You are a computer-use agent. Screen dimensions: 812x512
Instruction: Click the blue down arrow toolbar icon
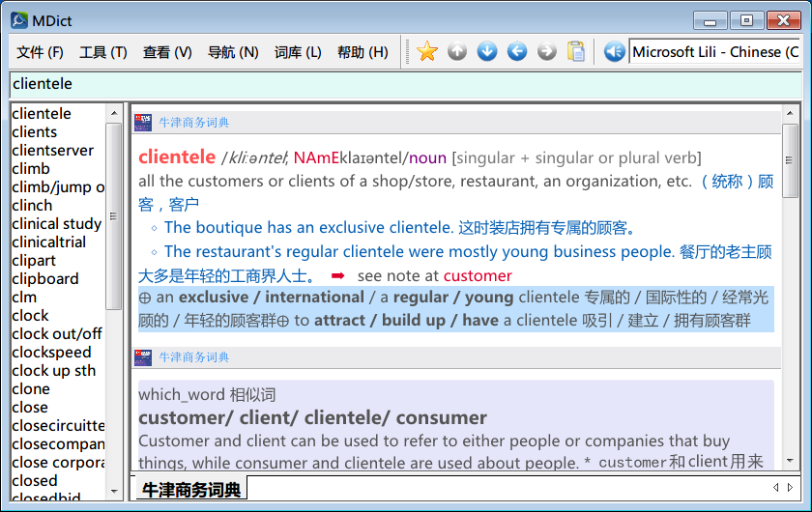click(x=487, y=52)
